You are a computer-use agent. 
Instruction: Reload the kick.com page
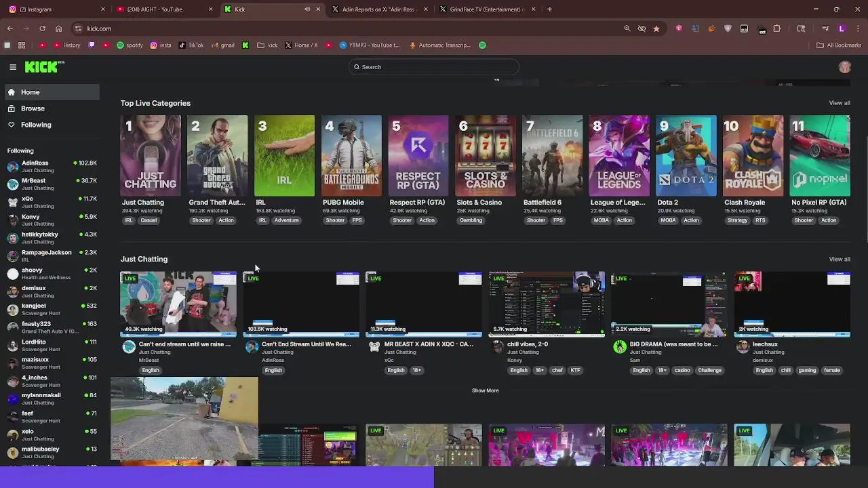tap(42, 28)
